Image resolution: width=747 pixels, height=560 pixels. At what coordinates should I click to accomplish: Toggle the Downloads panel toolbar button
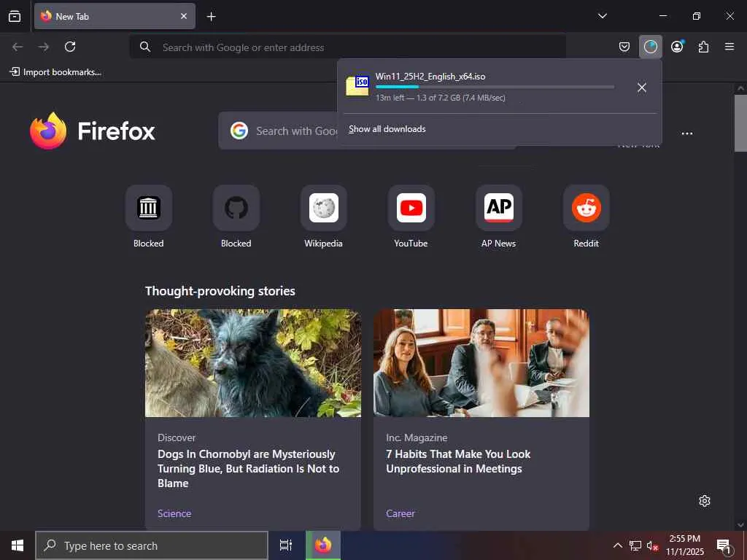(x=650, y=47)
